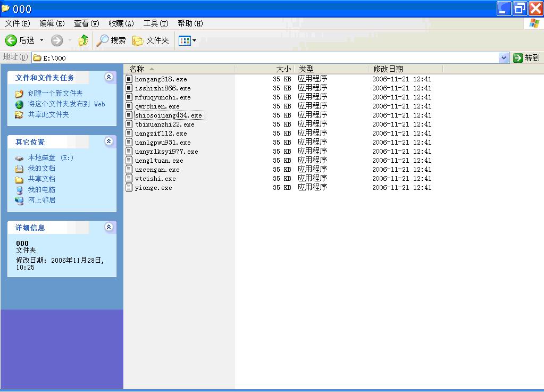
Task: Open the address bar dropdown arrow
Action: pyautogui.click(x=504, y=58)
